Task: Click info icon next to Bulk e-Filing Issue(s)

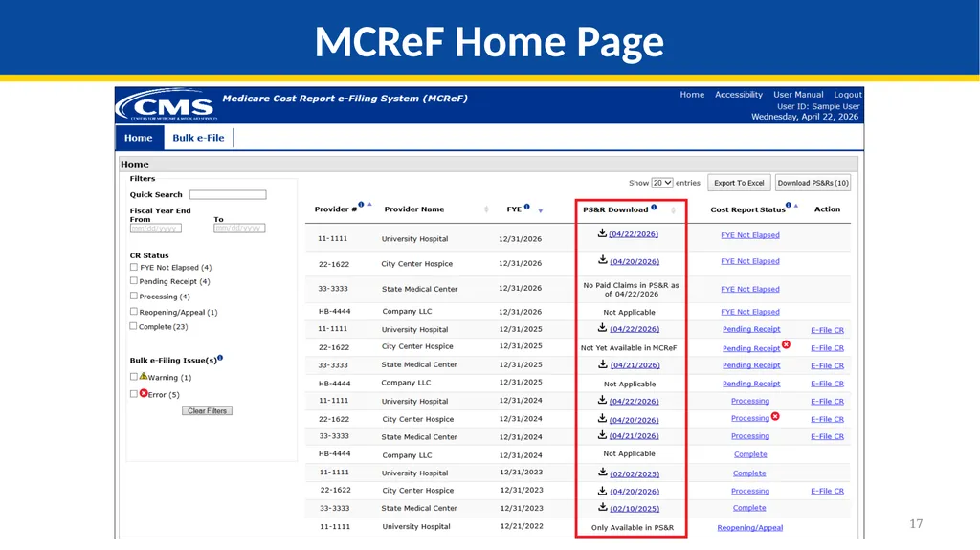Action: click(220, 358)
